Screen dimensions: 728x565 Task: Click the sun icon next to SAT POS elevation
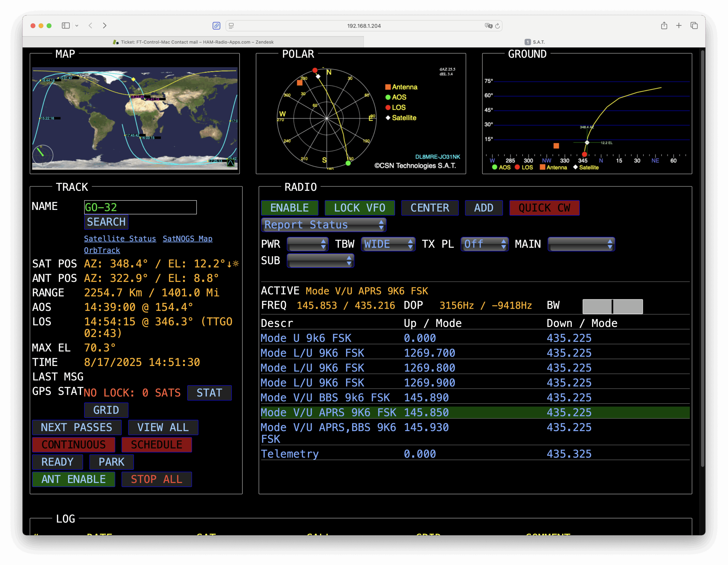pyautogui.click(x=237, y=263)
